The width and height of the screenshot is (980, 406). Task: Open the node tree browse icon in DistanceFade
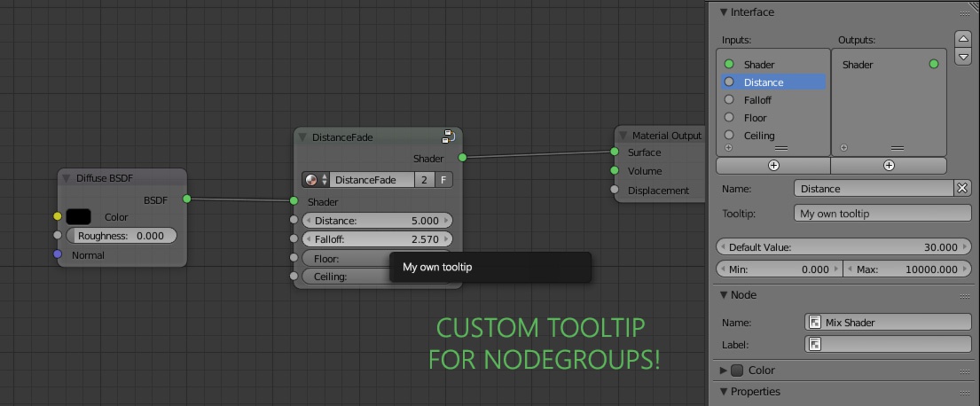click(x=316, y=180)
